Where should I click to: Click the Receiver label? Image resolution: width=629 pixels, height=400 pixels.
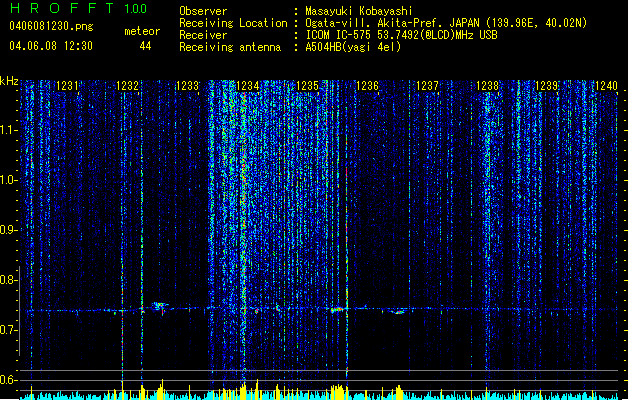pyautogui.click(x=203, y=35)
